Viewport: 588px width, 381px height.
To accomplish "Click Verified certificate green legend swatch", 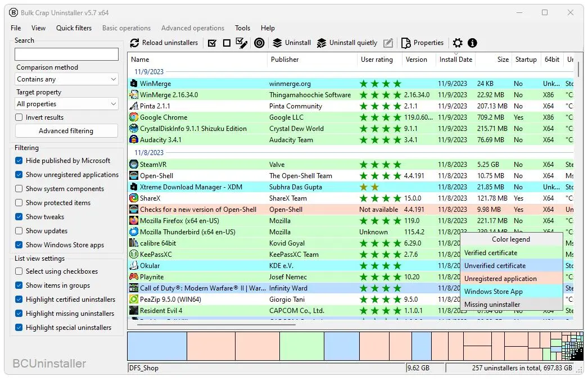I will (512, 253).
